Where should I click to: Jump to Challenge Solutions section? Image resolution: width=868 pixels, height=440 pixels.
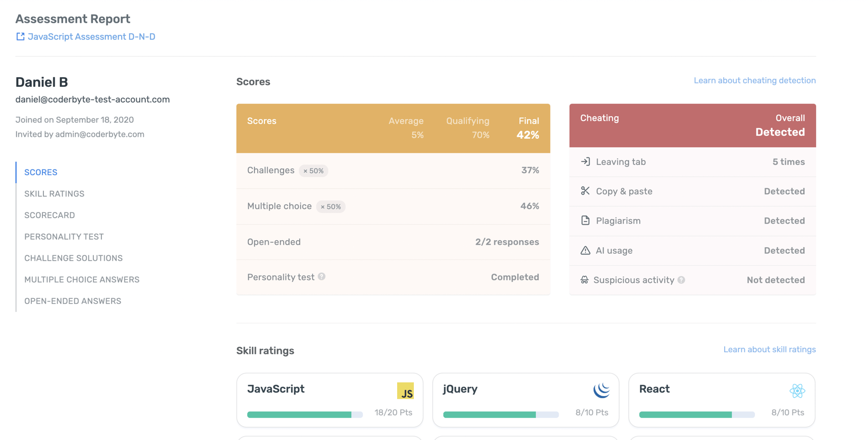tap(74, 258)
